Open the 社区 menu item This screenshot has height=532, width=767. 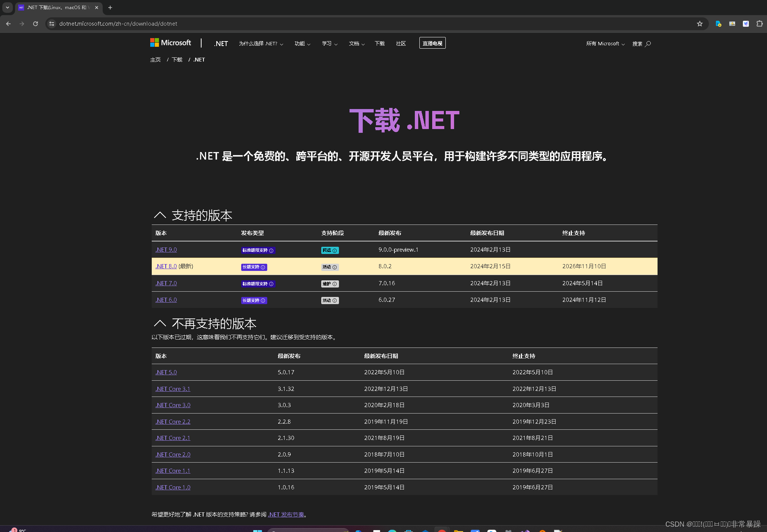(400, 44)
